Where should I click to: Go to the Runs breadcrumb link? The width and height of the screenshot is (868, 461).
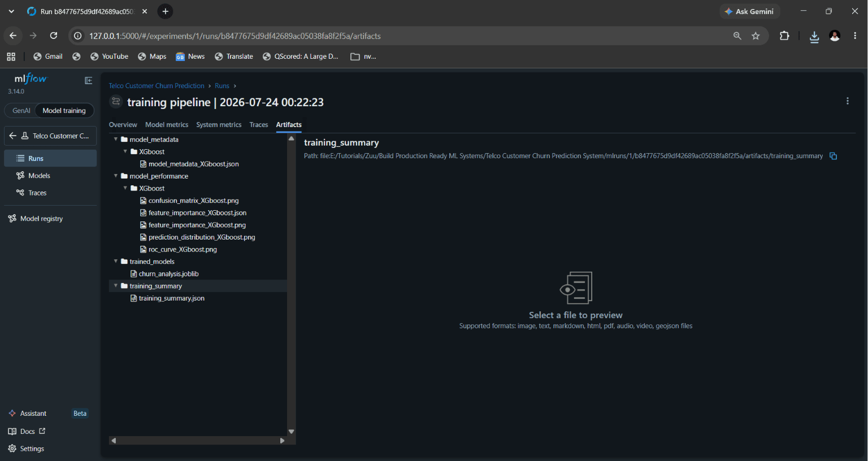222,86
